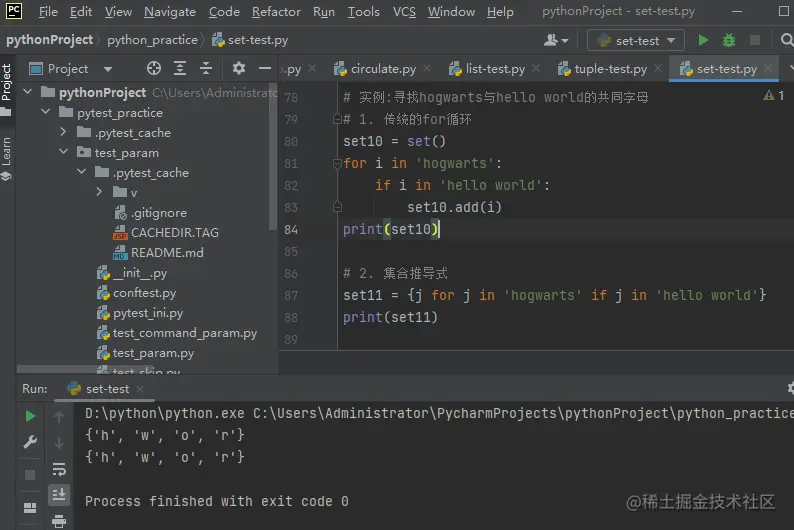Expand the top-level .pytest_cache folder

(63, 132)
